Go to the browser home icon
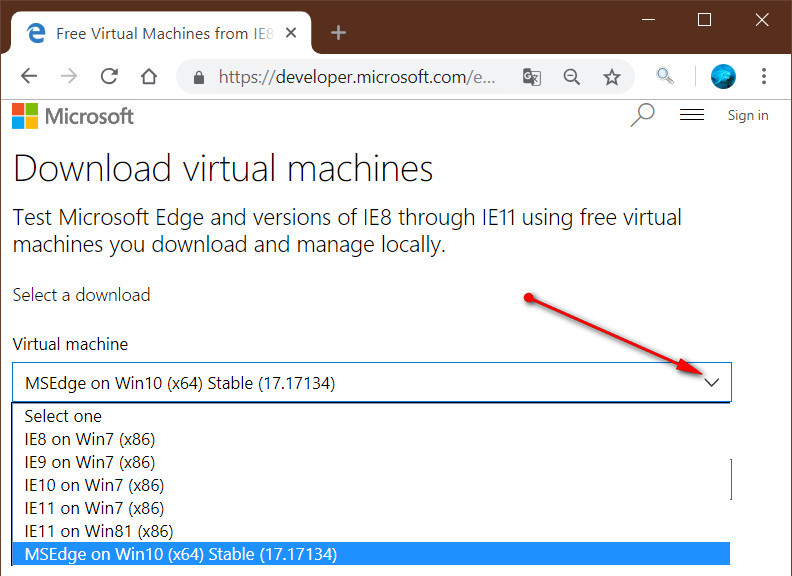Image resolution: width=792 pixels, height=576 pixels. click(149, 77)
